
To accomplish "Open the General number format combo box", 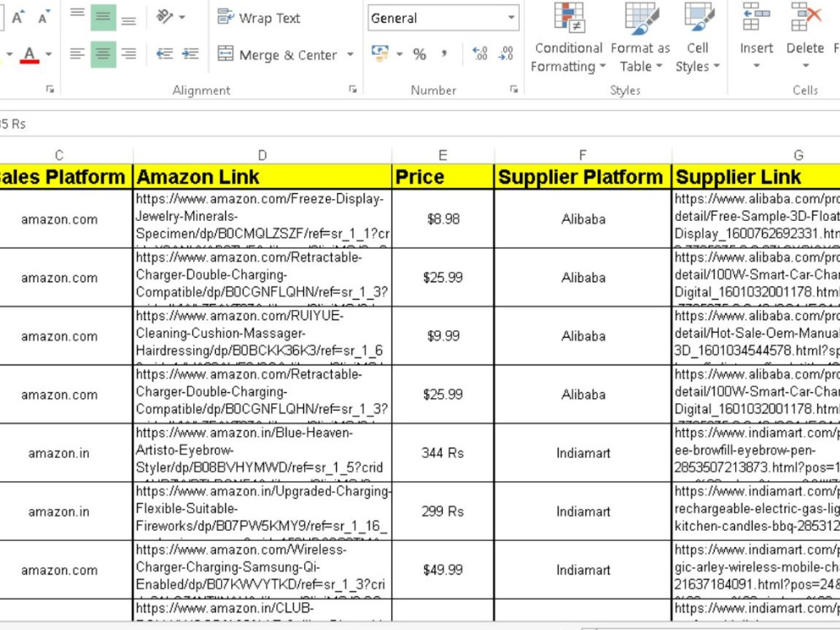I will [x=443, y=18].
